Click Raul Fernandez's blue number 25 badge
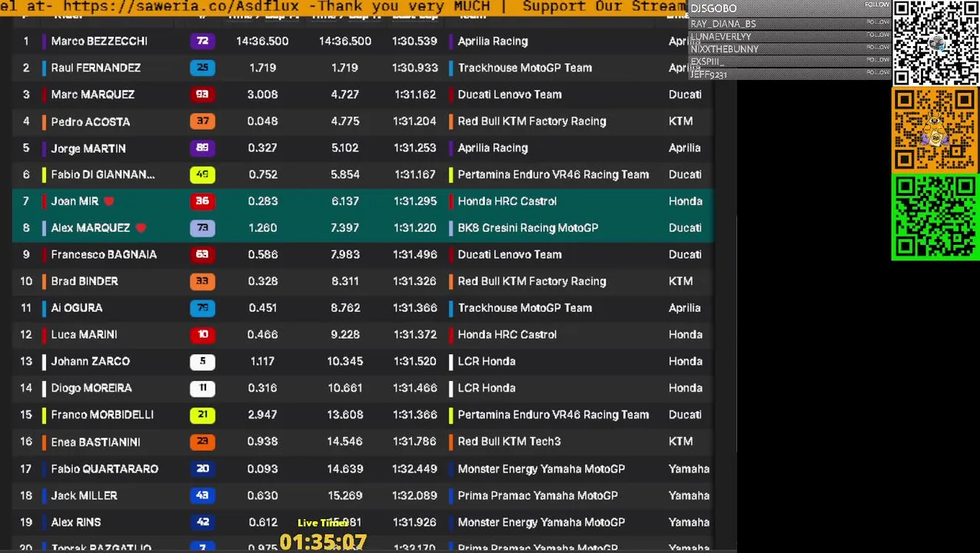Viewport: 980px width, 553px height. (202, 68)
